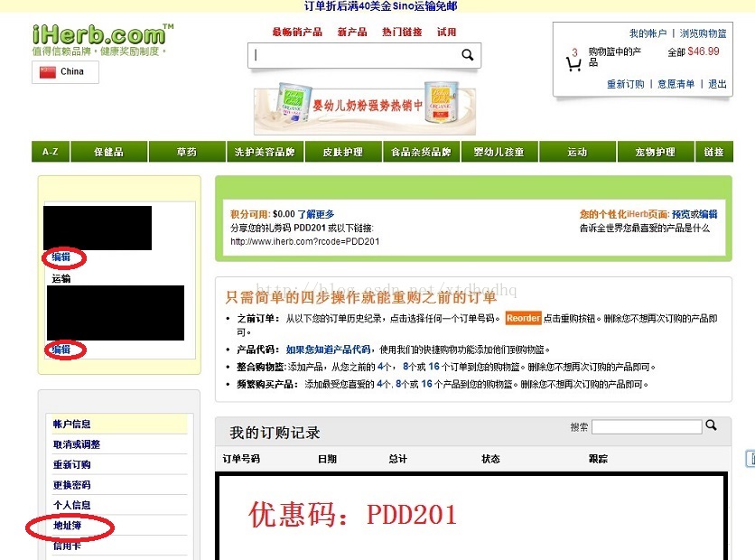Click the free shipping notice at top
Screen dimensions: 755x560
380,6
